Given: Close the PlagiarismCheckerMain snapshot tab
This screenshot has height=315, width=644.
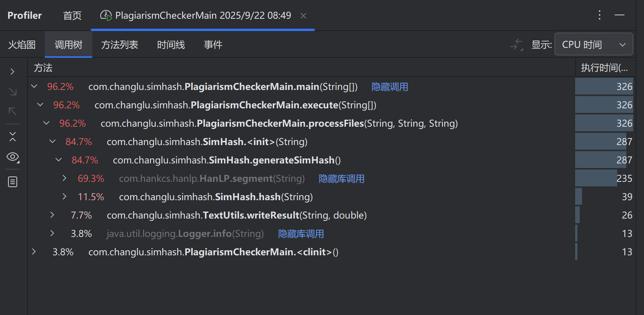Looking at the screenshot, I should point(303,16).
